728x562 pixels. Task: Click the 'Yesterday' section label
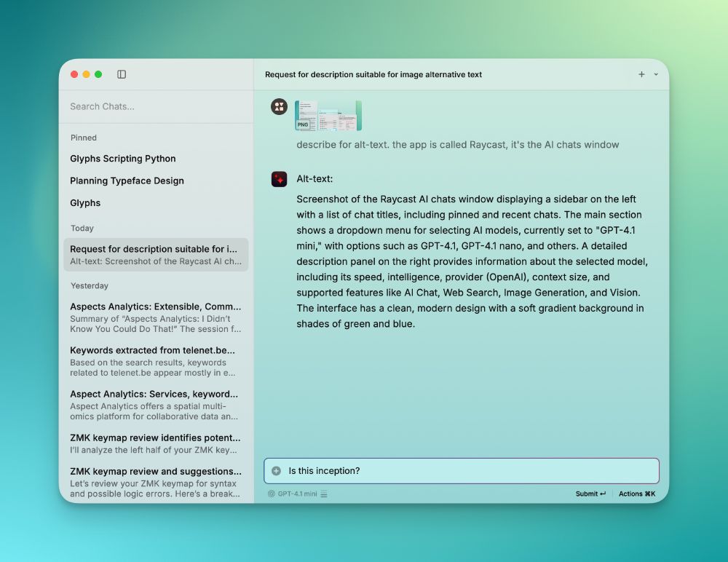(89, 285)
